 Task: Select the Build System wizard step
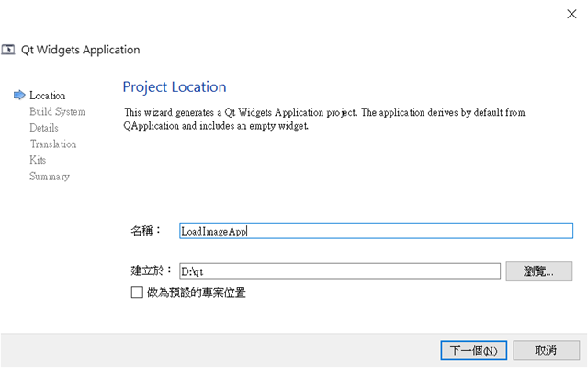[57, 112]
